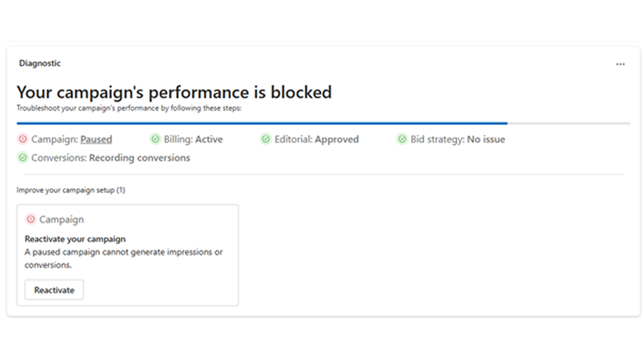Open the three-dot more options menu
Image resolution: width=644 pixels, height=361 pixels.
point(620,64)
